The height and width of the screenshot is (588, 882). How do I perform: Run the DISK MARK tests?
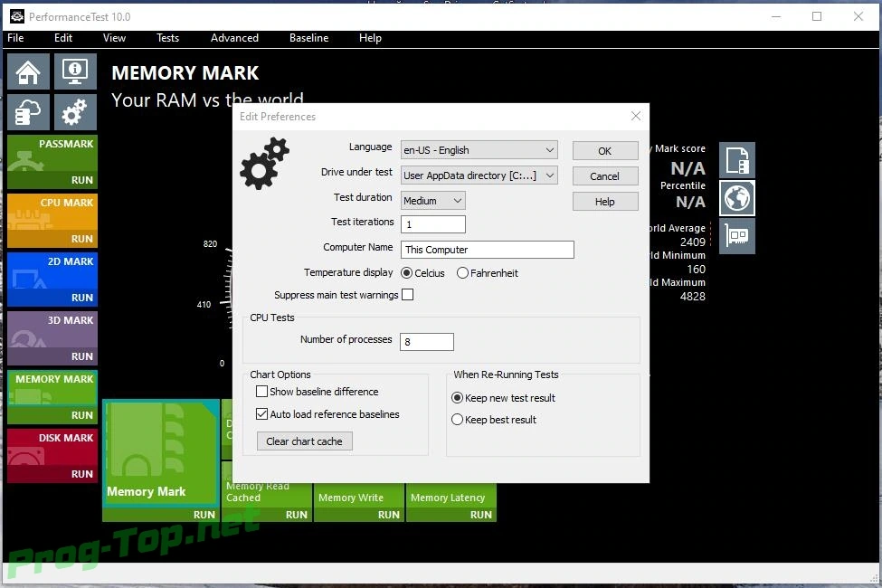click(x=82, y=474)
